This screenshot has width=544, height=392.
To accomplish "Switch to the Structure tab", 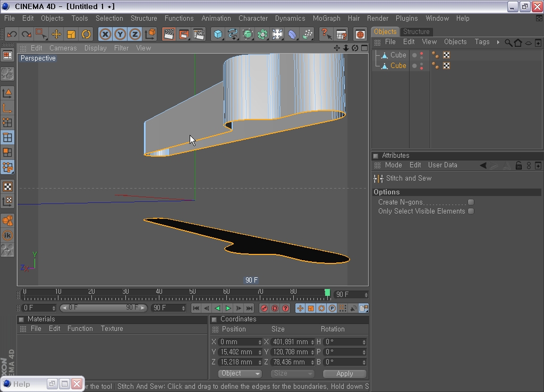I will click(416, 31).
